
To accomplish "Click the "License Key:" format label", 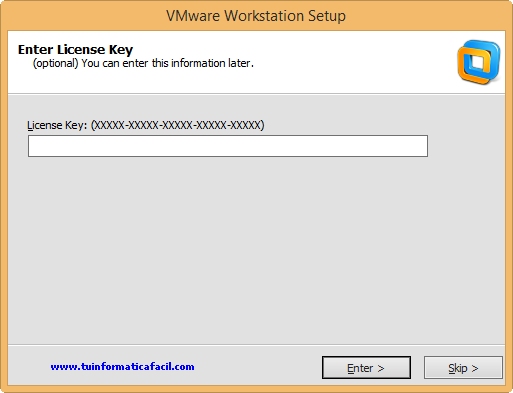I will pyautogui.click(x=146, y=125).
